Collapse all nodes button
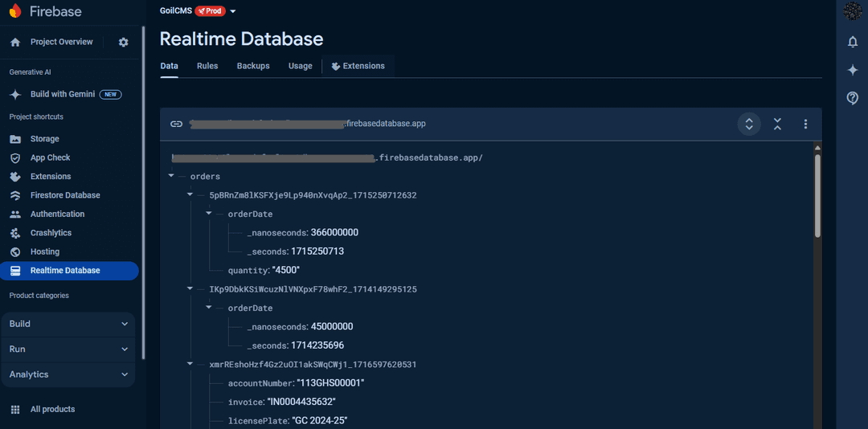The height and width of the screenshot is (429, 868). pyautogui.click(x=777, y=124)
